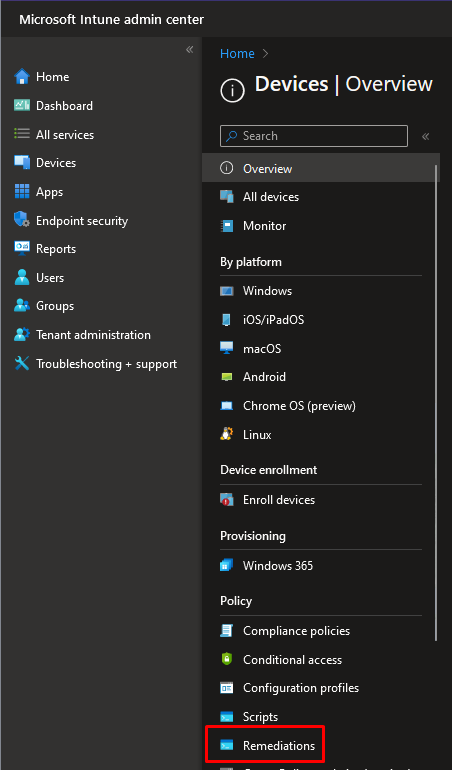Screen dimensions: 452x770
Task: Click the All devices icon
Action: pos(226,197)
